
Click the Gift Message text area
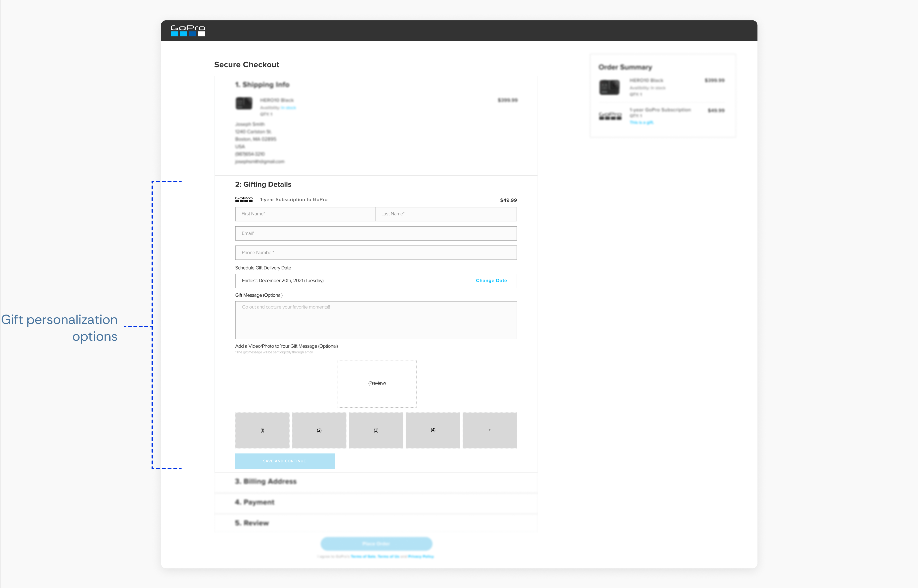(x=376, y=320)
